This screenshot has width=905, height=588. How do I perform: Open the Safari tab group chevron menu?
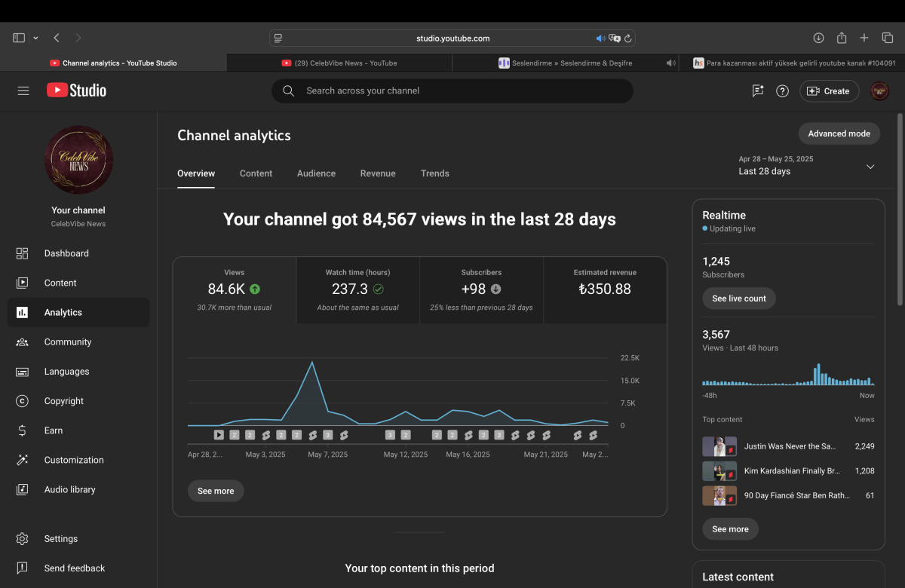point(35,38)
